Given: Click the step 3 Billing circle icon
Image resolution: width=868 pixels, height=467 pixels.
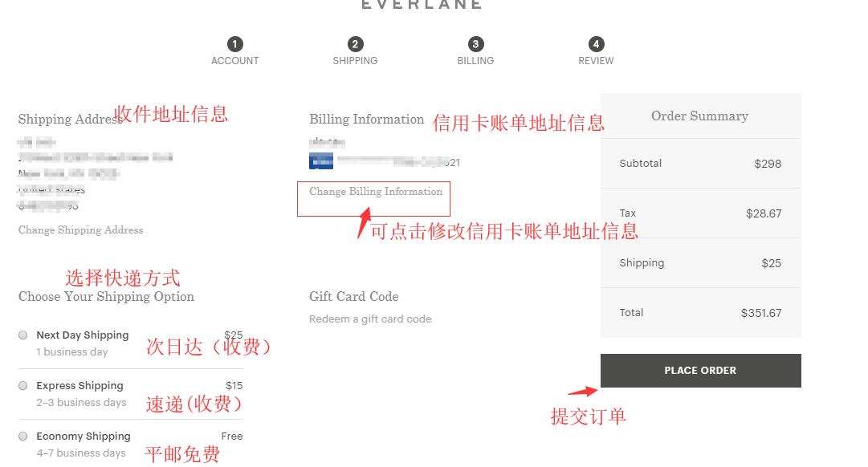Looking at the screenshot, I should [475, 44].
